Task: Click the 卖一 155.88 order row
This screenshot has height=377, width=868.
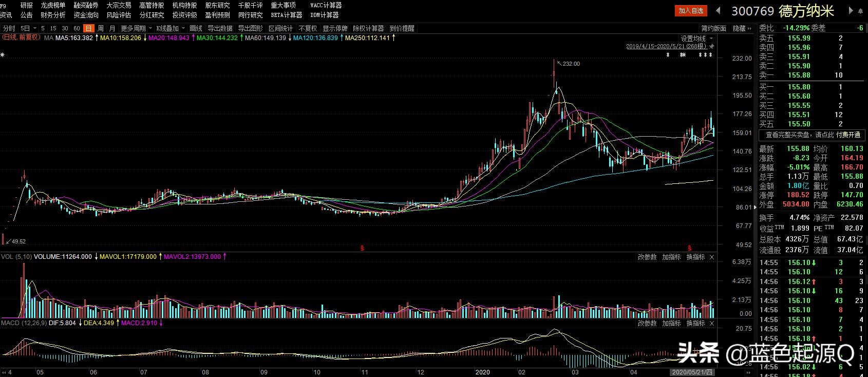Action: tap(812, 75)
